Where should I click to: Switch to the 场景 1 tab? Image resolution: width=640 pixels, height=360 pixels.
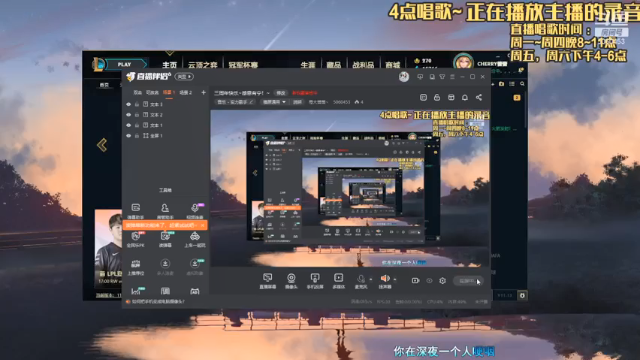(x=169, y=93)
